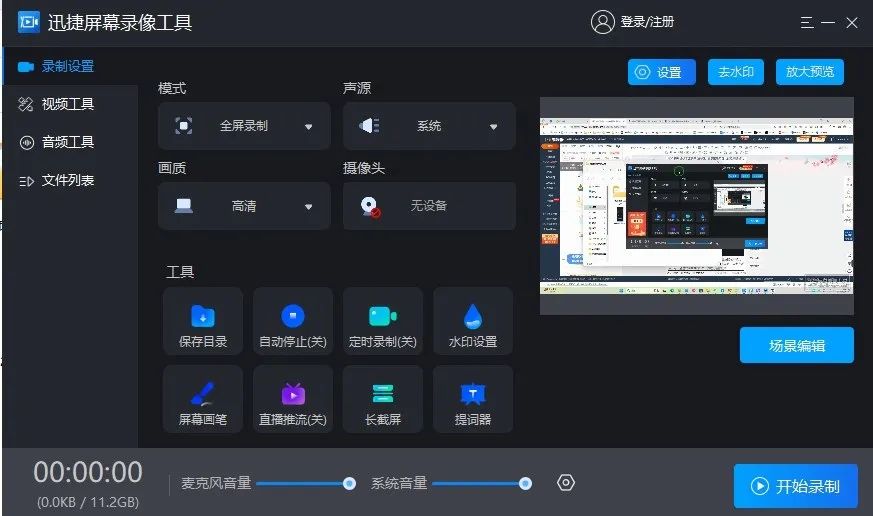This screenshot has height=516, width=873.
Task: Open the hamburger menu icon in title bar
Action: tap(807, 23)
